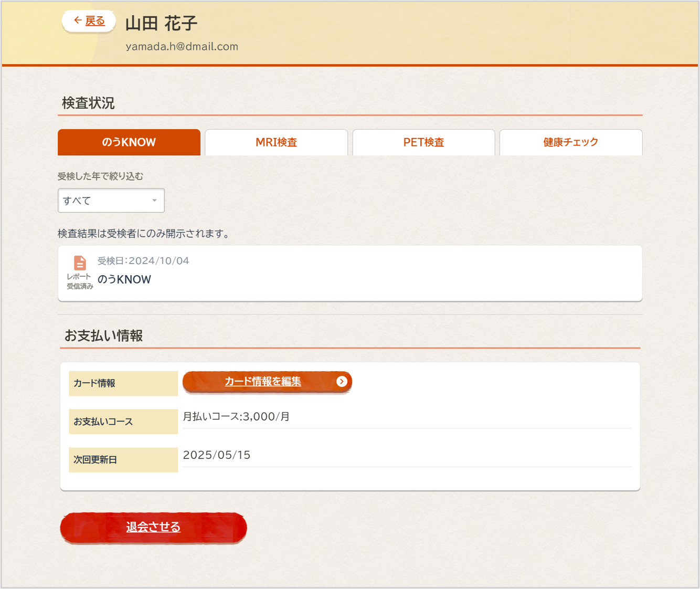Click the back arrow icon
The width and height of the screenshot is (700, 589).
coord(78,20)
